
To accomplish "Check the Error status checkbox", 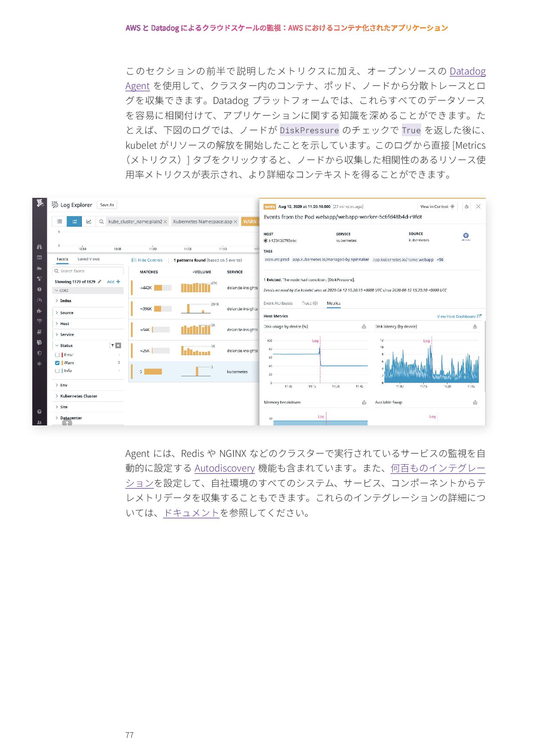I will [57, 355].
